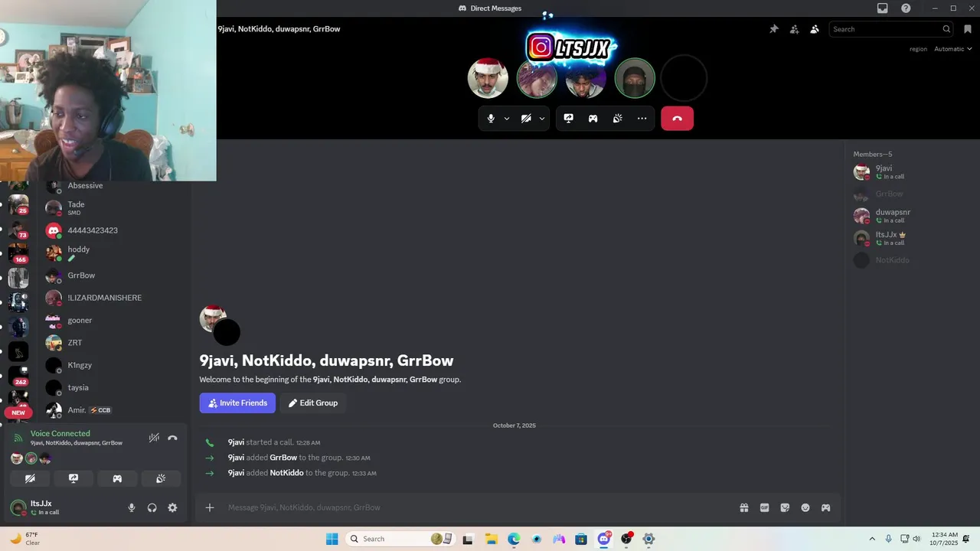Toggle camera in the Voice Connected panel
This screenshot has width=980, height=551.
click(x=30, y=478)
